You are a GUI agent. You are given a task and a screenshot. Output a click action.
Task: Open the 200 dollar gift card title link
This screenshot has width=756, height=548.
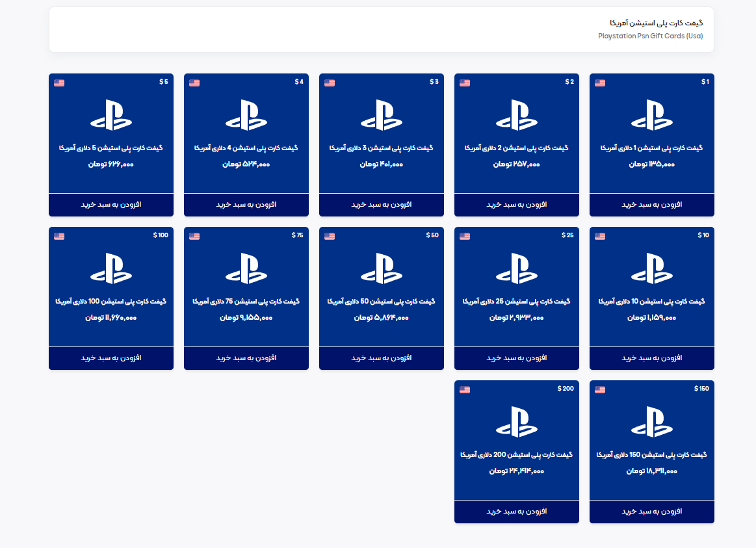(x=517, y=455)
